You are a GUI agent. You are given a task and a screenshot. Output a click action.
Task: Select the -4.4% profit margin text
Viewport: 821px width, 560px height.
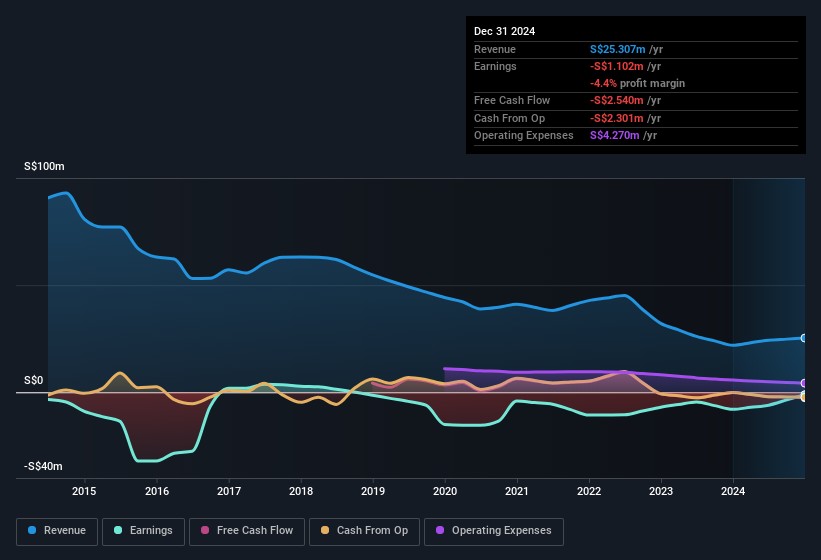click(638, 83)
